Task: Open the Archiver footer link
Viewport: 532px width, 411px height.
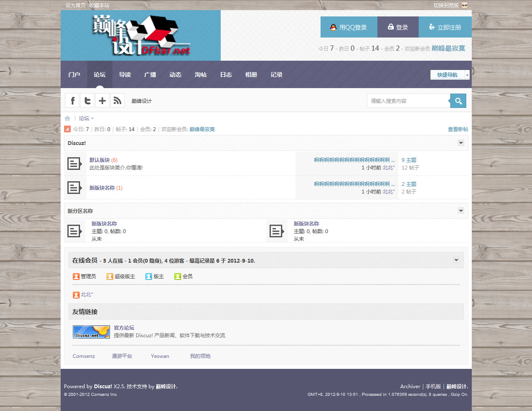Action: click(410, 387)
